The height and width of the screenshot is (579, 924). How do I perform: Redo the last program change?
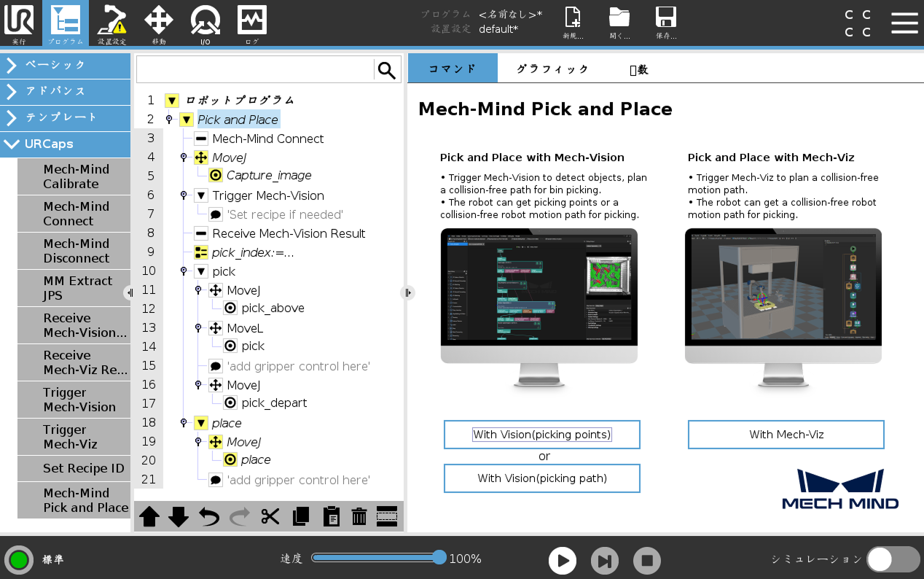(x=239, y=516)
